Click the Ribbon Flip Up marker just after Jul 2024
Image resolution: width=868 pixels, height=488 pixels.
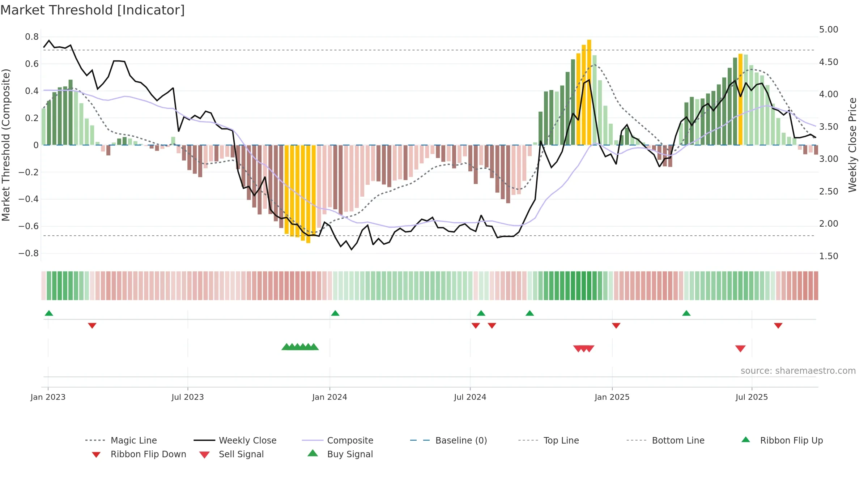click(481, 313)
